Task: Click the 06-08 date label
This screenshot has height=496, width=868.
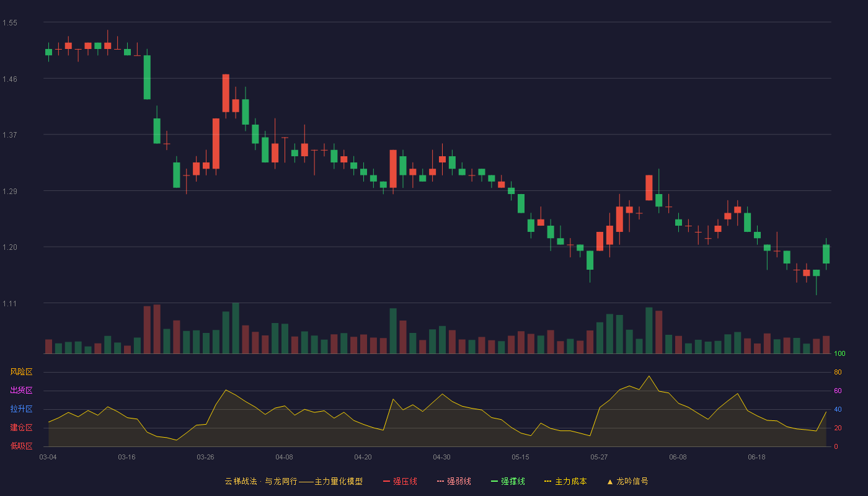Action: click(678, 457)
